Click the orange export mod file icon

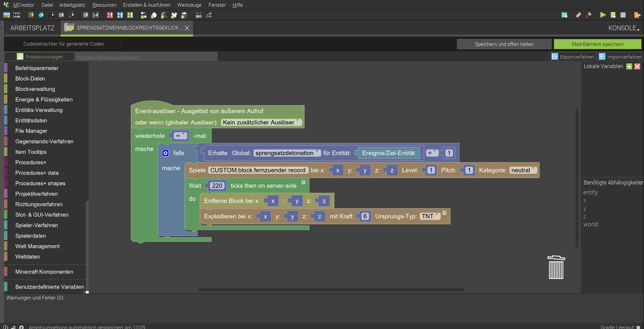[x=637, y=15]
